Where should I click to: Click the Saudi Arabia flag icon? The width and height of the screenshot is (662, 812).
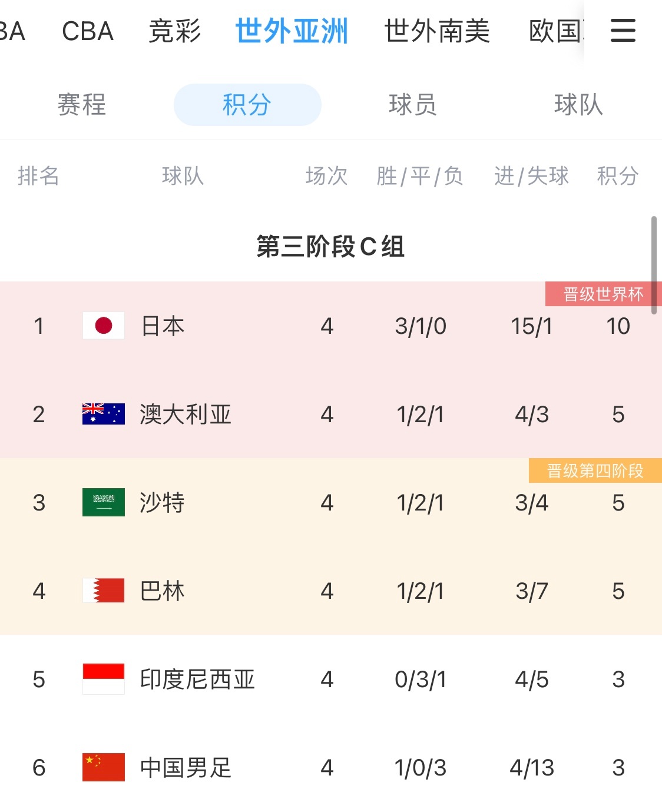pos(103,502)
